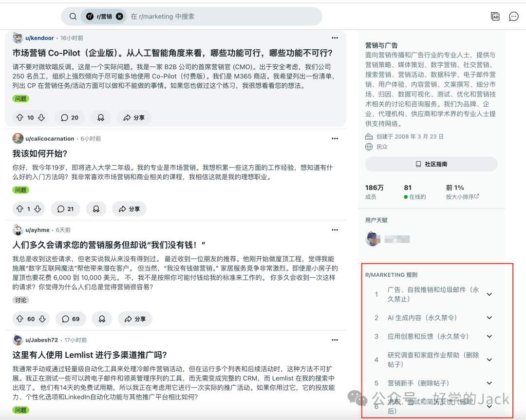Open the 社区指南 community guide
Viewport: 526px width, 420px height.
431,164
